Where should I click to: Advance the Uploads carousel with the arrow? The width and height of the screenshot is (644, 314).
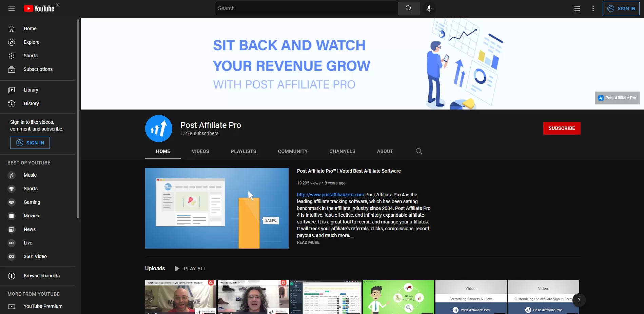coord(579,300)
